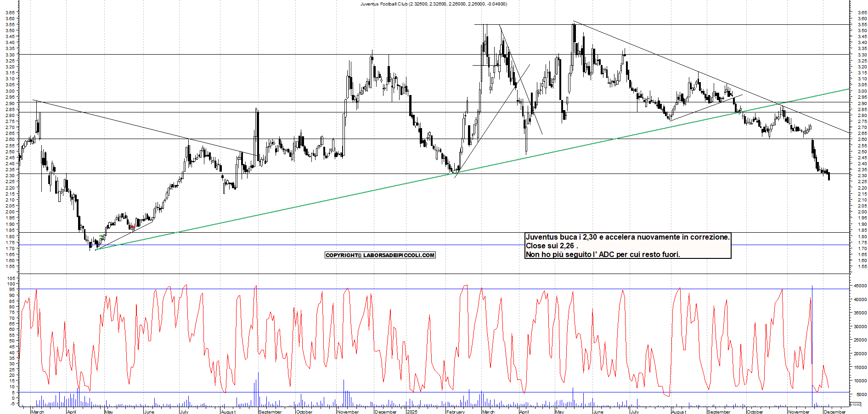Click the 1.70 price label on right axis
This screenshot has height=414, width=868.
[x=862, y=248]
